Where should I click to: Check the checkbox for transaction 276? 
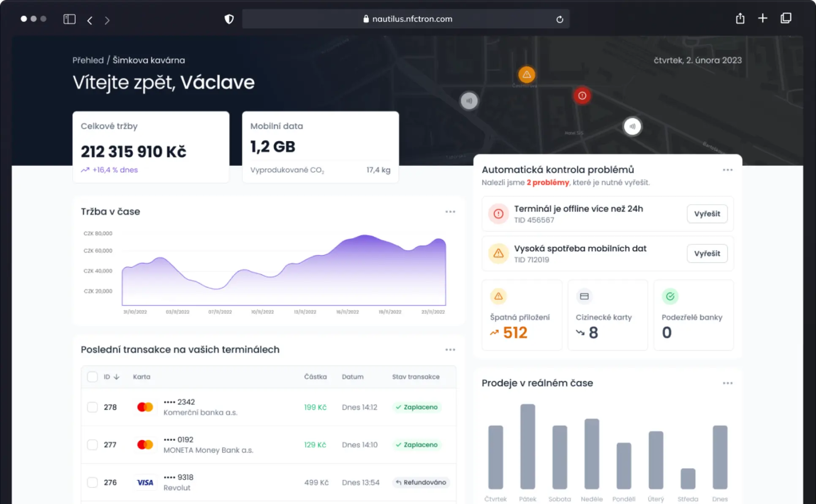click(92, 482)
